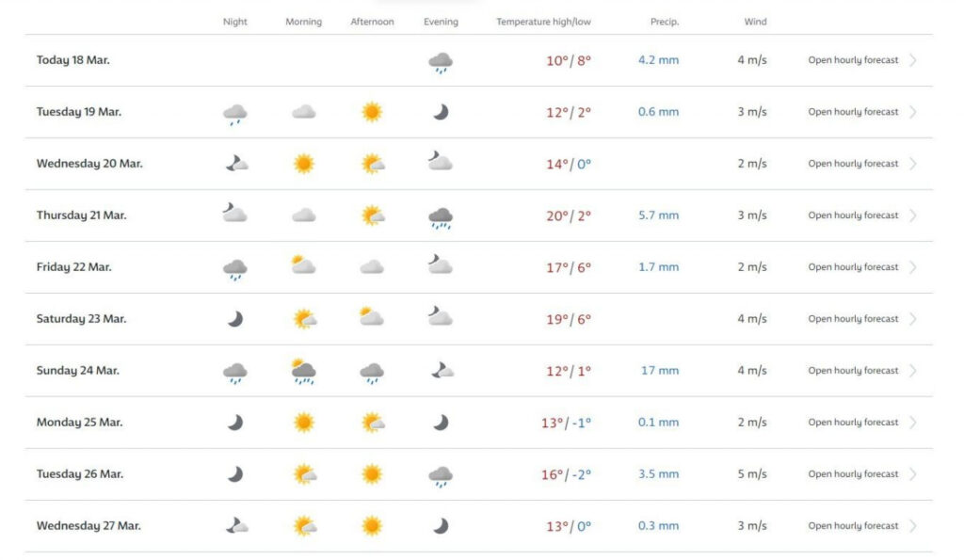Click Tuesday 26 Mar. evening rain icon

(x=440, y=476)
